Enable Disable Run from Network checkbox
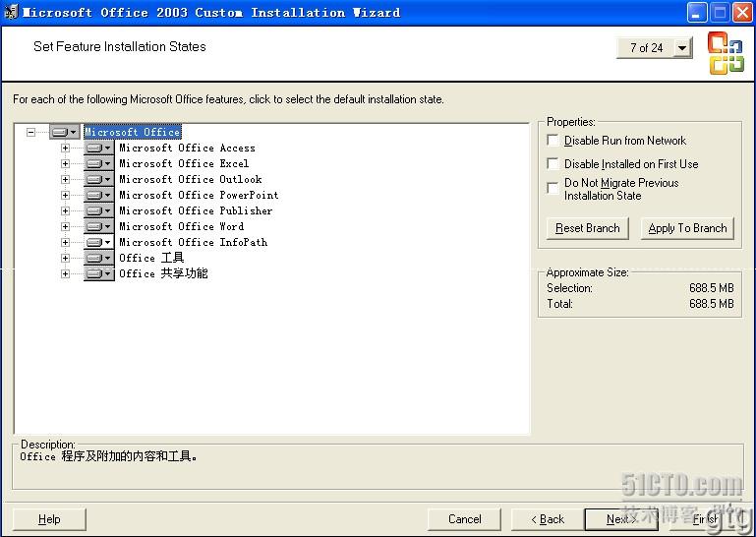 click(x=553, y=141)
